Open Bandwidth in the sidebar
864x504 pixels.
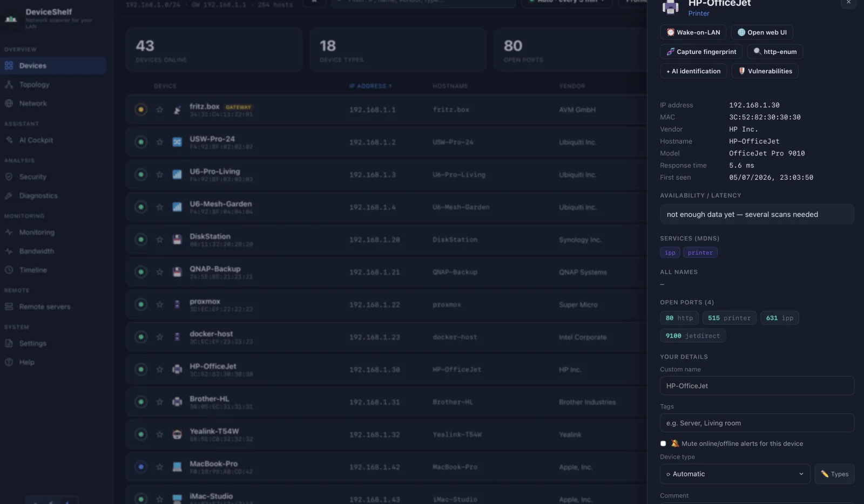coord(53,251)
